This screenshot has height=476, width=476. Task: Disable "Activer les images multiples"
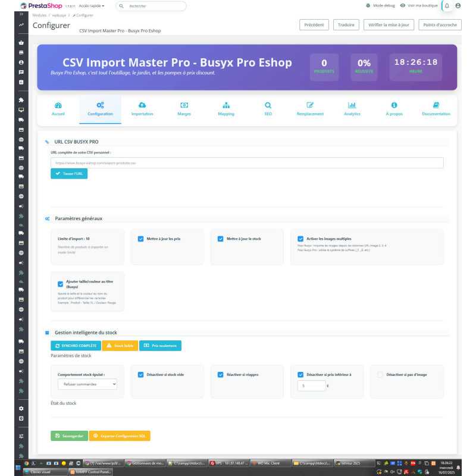299,237
